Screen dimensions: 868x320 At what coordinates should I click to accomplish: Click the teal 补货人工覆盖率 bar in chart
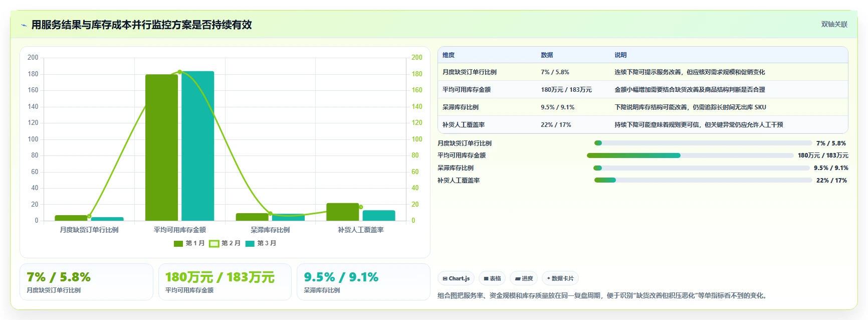point(379,216)
